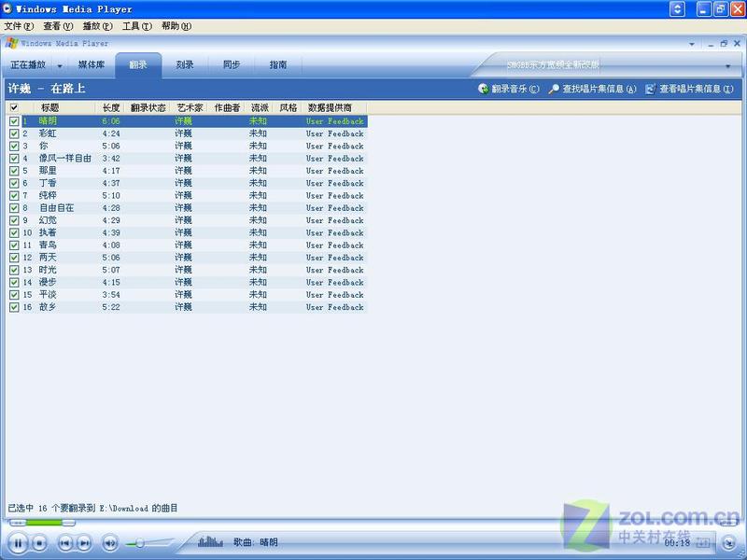Image resolution: width=747 pixels, height=560 pixels.
Task: Click the Windows flag logo icon
Action: tap(11, 43)
